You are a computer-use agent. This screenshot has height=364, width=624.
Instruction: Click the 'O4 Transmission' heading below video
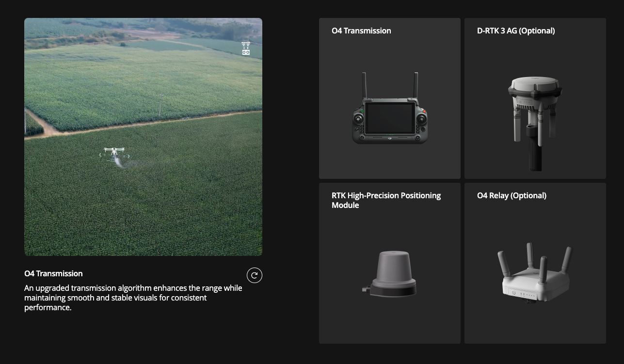pos(53,273)
